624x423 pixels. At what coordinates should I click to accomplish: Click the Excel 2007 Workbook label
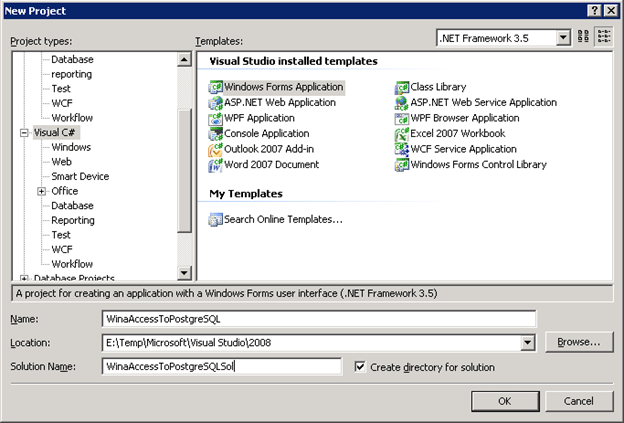click(458, 134)
